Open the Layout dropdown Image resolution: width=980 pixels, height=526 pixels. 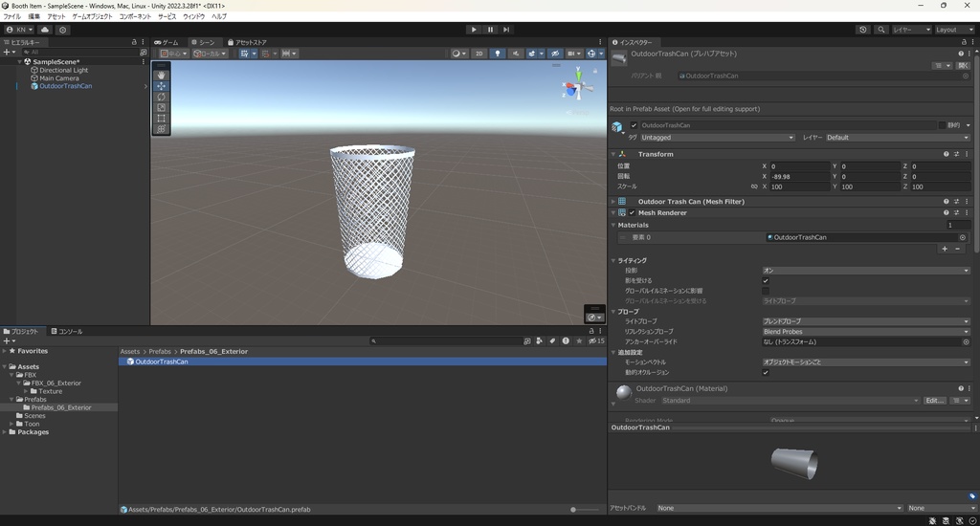point(954,30)
